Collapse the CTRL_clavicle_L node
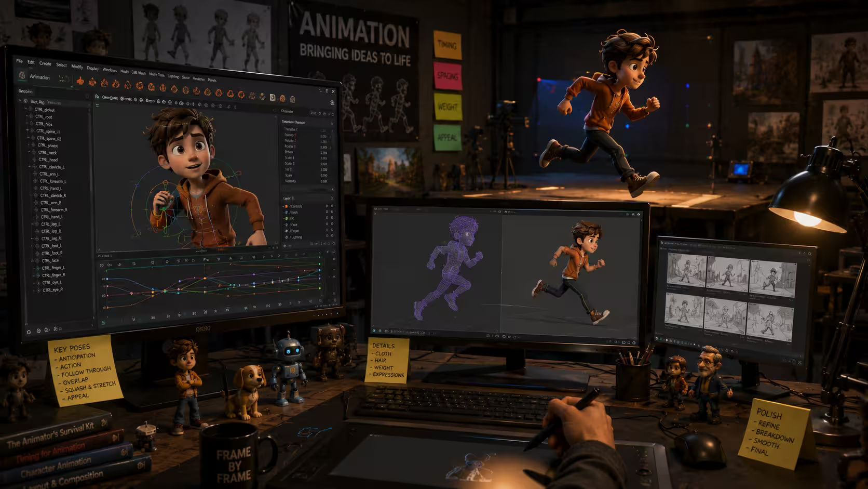 tap(30, 166)
